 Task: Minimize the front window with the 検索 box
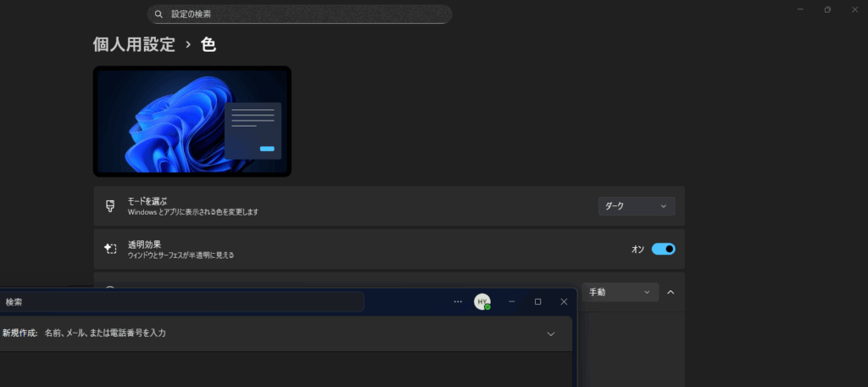coord(512,301)
